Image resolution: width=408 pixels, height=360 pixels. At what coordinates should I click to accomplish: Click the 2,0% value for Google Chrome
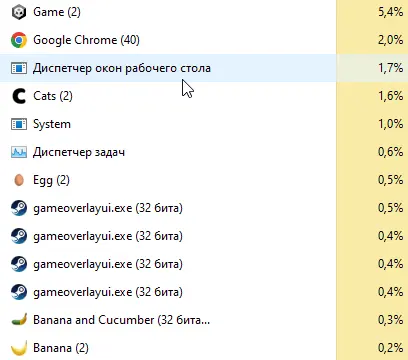tap(390, 40)
